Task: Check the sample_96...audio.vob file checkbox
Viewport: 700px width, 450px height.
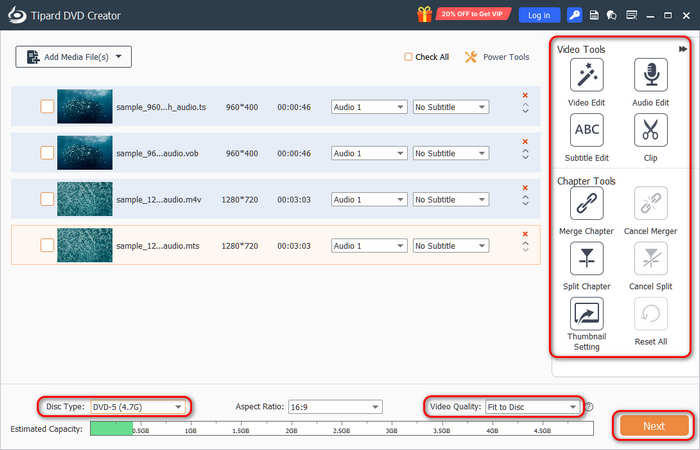Action: pyautogui.click(x=47, y=153)
